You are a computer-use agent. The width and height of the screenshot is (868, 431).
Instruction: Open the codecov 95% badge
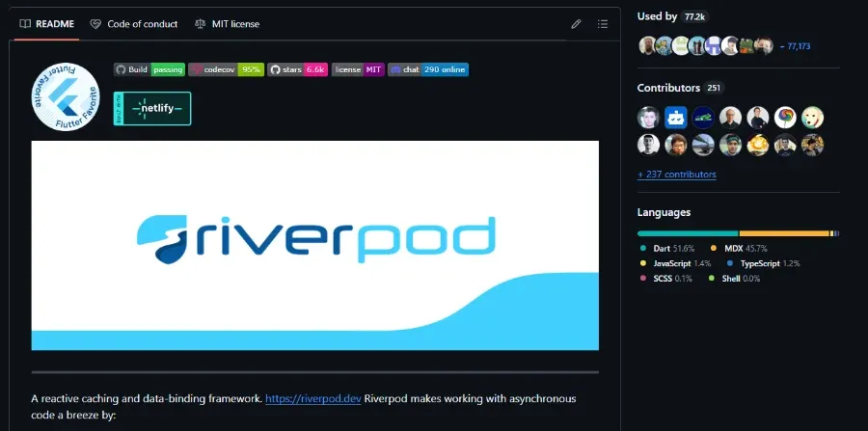point(226,69)
